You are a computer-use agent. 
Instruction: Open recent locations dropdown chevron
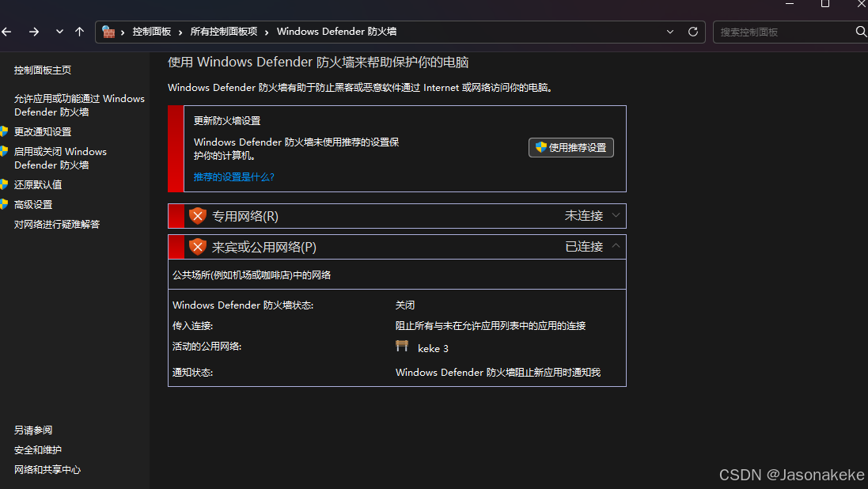(59, 32)
